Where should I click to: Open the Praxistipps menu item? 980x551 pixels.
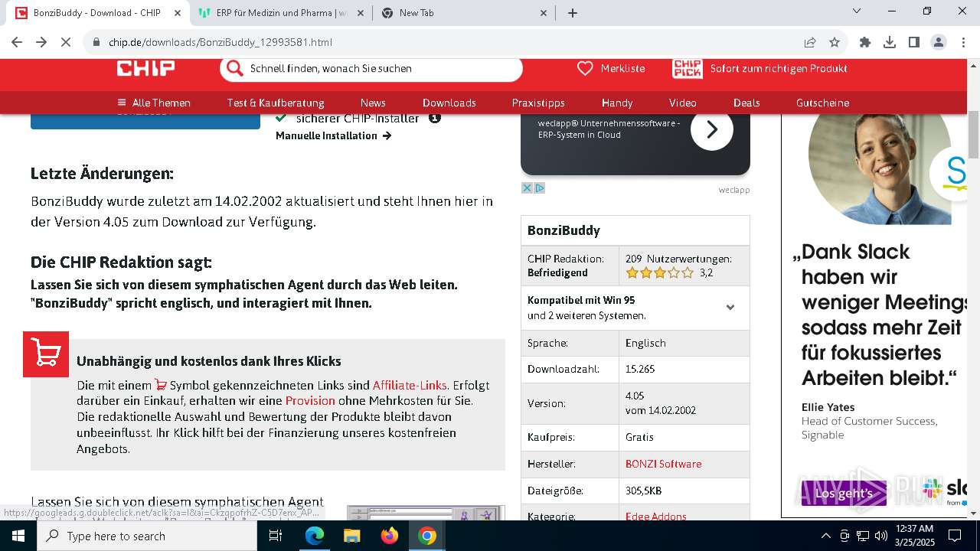[538, 103]
